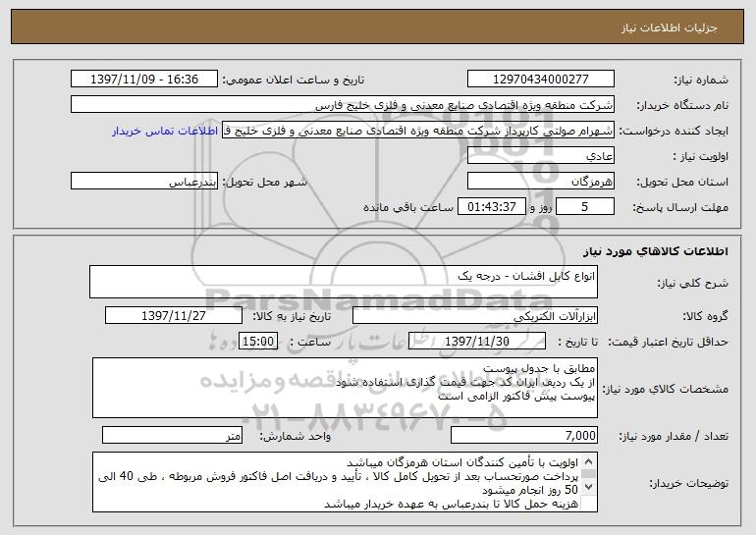
Task: Click the general description box انواع کابل افشان
Action: click(344, 282)
